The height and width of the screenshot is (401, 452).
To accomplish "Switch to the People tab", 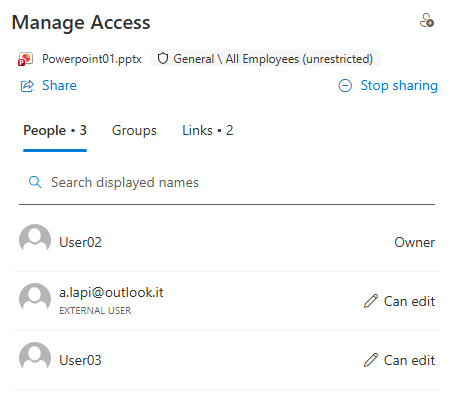I will click(55, 131).
